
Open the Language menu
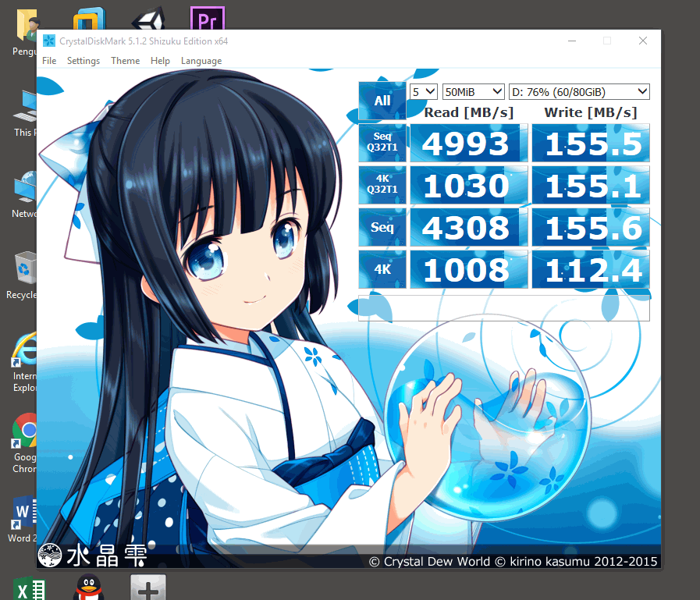click(x=201, y=61)
